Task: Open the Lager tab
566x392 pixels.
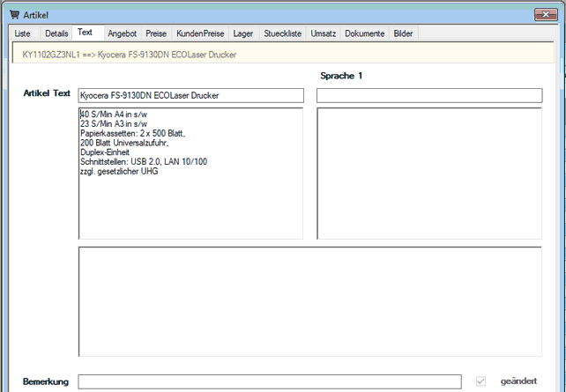Action: (x=243, y=33)
